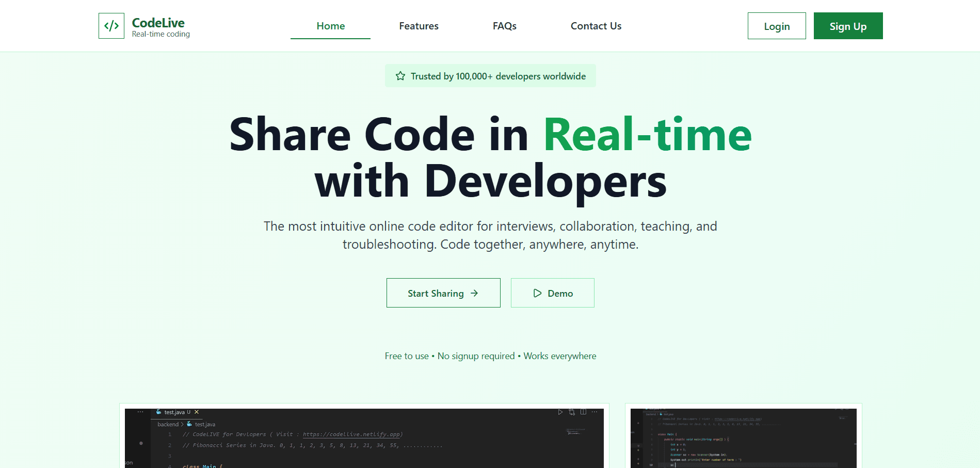Go to Contact Us
The width and height of the screenshot is (980, 468).
pyautogui.click(x=596, y=26)
